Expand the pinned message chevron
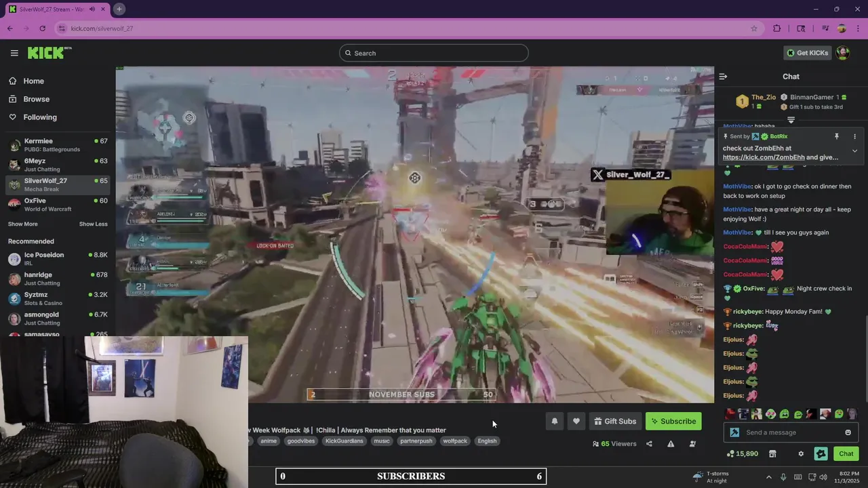The image size is (868, 488). (854, 150)
